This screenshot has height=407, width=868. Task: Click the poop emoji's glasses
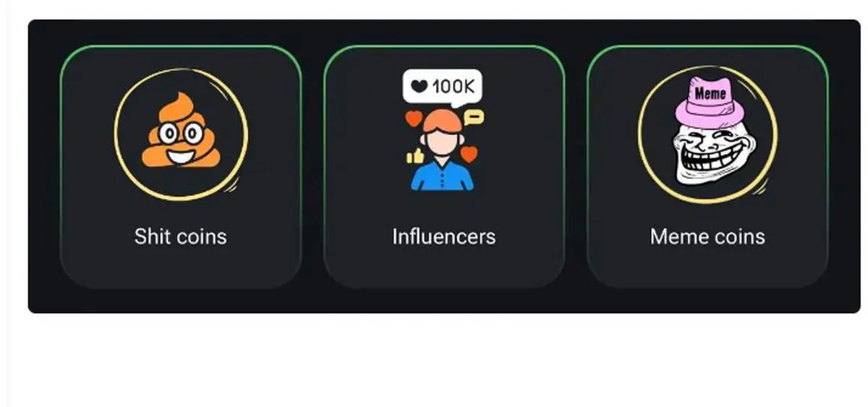[181, 133]
